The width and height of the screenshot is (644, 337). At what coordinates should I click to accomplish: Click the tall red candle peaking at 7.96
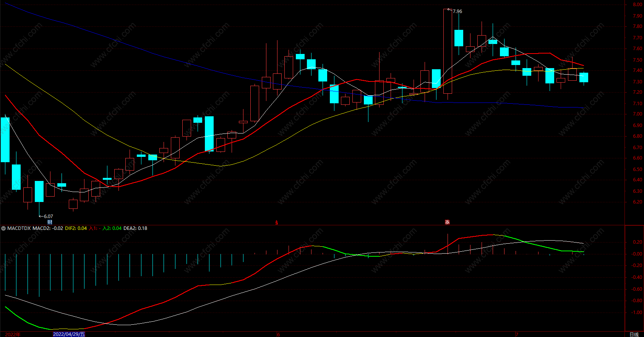click(448, 51)
